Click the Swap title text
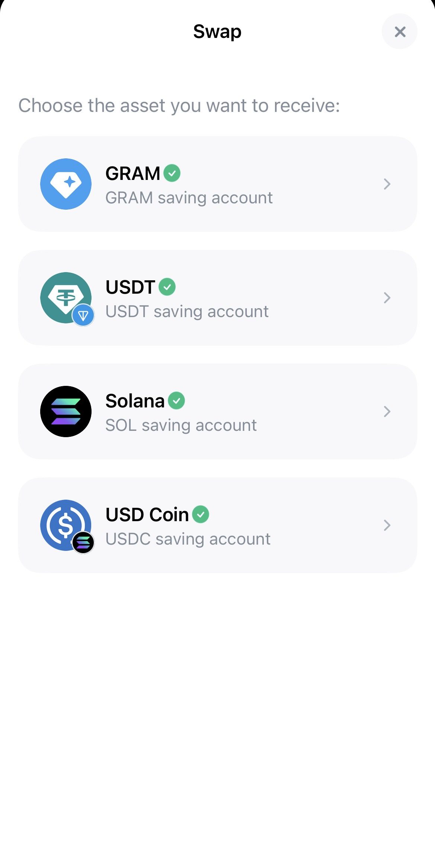Viewport: 435px width, 868px height. coord(217,32)
